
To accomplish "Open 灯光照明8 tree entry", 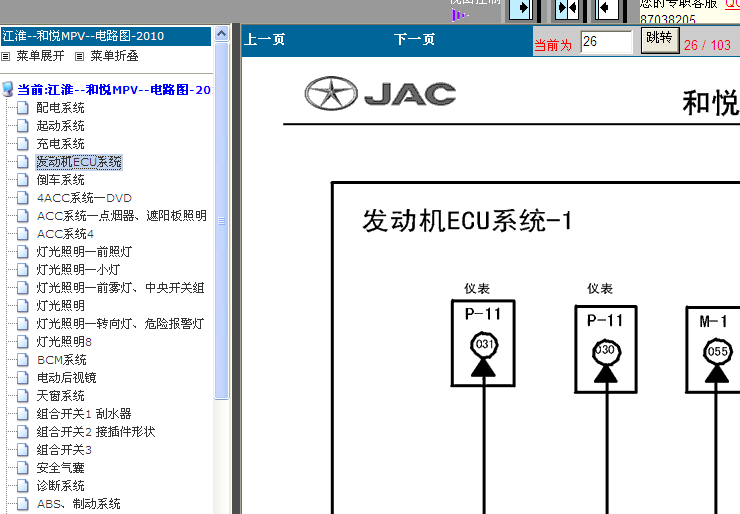I will (64, 342).
